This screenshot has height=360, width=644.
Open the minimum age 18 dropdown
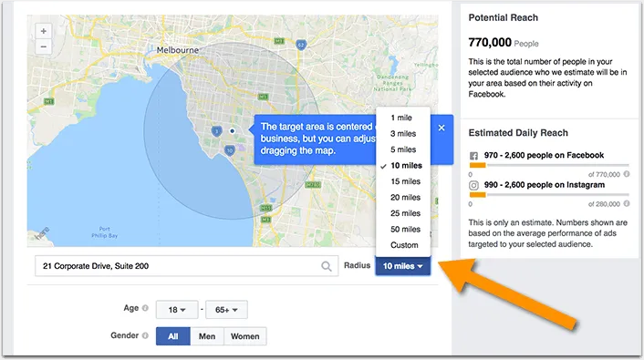click(177, 310)
